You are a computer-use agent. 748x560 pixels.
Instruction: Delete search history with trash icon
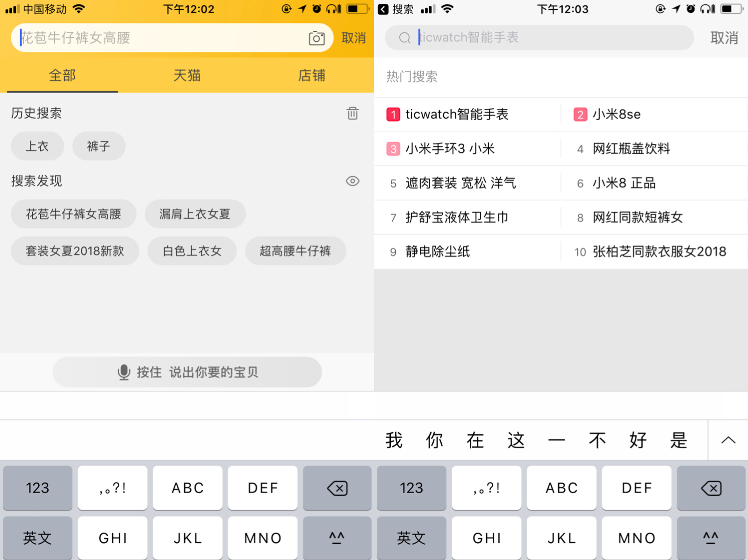pyautogui.click(x=352, y=113)
